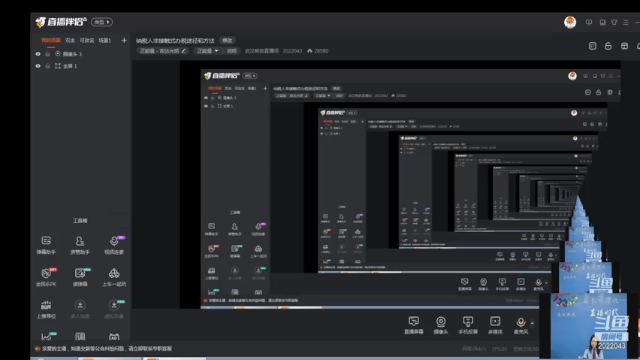Open the 弹幕助手 tool in toolbox
The width and height of the screenshot is (640, 360).
[46, 245]
